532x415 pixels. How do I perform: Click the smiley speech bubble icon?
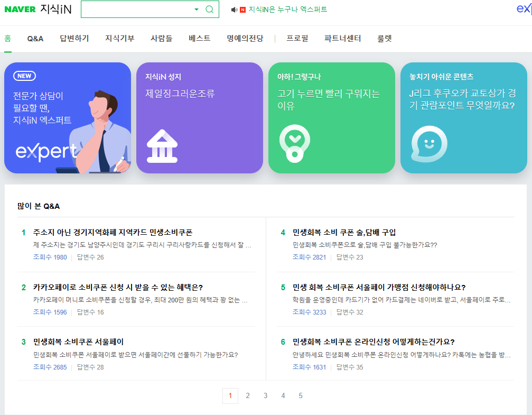pos(429,144)
